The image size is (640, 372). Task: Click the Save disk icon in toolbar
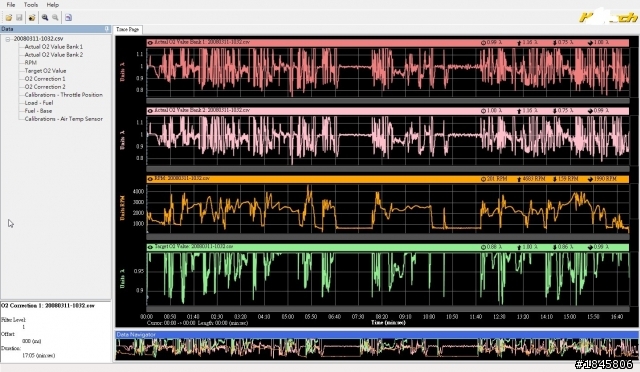(x=19, y=18)
